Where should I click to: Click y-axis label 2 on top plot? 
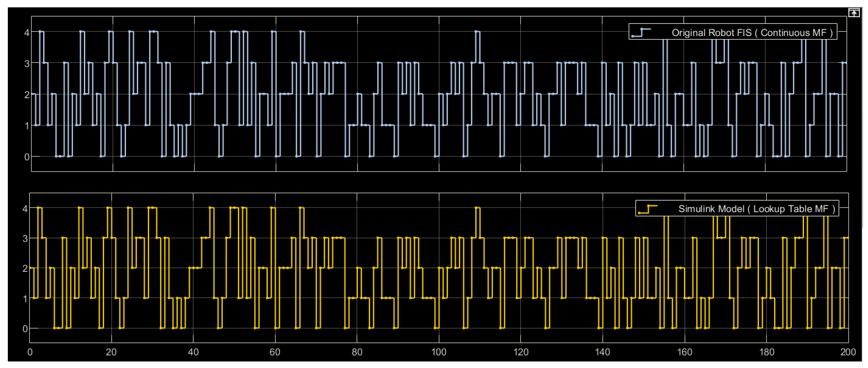[x=27, y=95]
